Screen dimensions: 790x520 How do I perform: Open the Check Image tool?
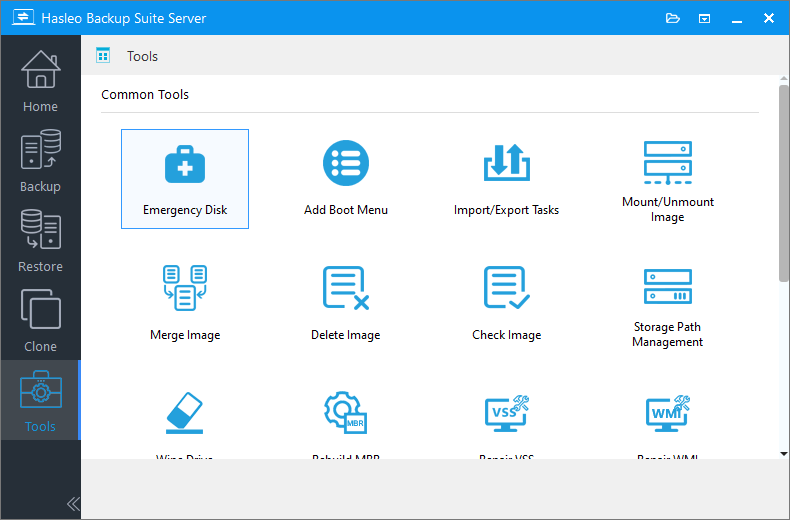coord(506,304)
